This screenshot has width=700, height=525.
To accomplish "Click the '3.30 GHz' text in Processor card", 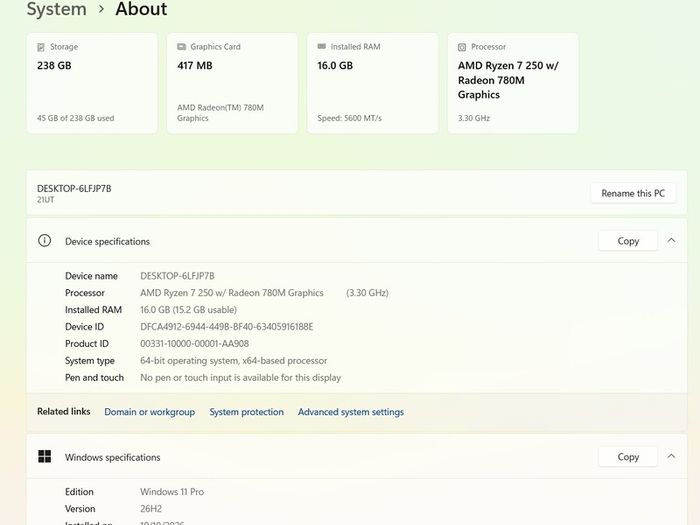I will 474,118.
